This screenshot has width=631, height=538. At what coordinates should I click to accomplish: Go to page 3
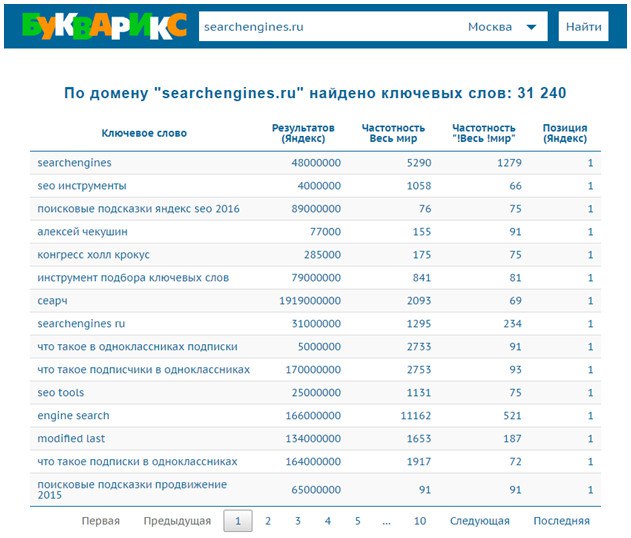[x=298, y=521]
